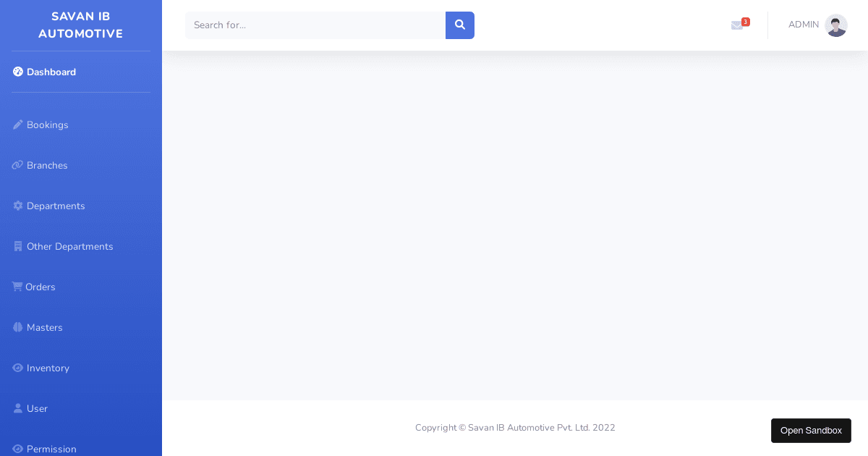The height and width of the screenshot is (456, 868).
Task: Expand the Inventory sidebar menu
Action: pyautogui.click(x=48, y=368)
